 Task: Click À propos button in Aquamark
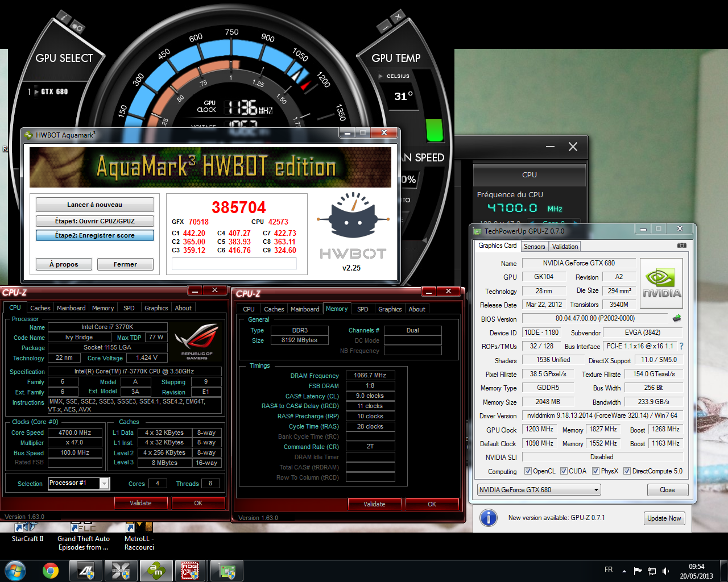[64, 264]
